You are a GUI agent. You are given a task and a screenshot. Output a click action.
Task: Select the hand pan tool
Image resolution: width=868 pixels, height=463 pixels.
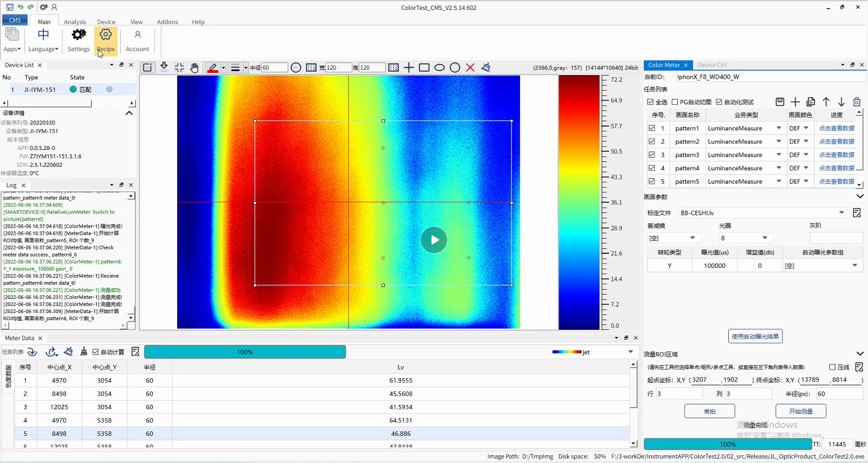195,67
